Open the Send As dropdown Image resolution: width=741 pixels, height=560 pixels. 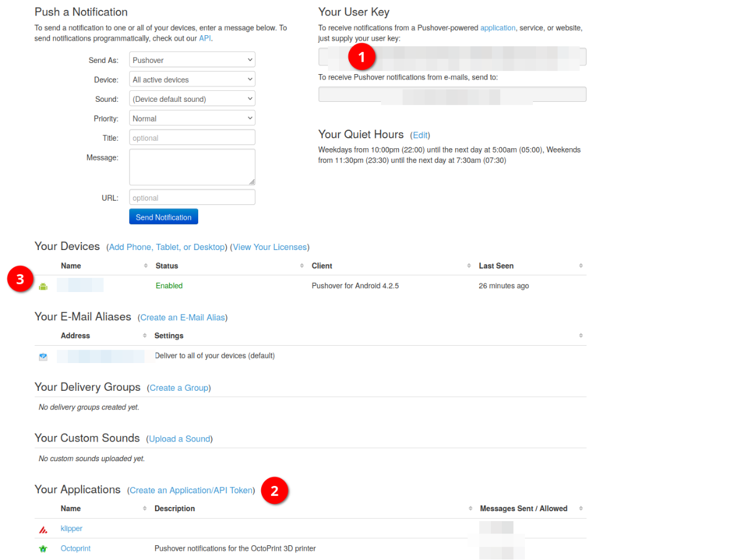[192, 60]
